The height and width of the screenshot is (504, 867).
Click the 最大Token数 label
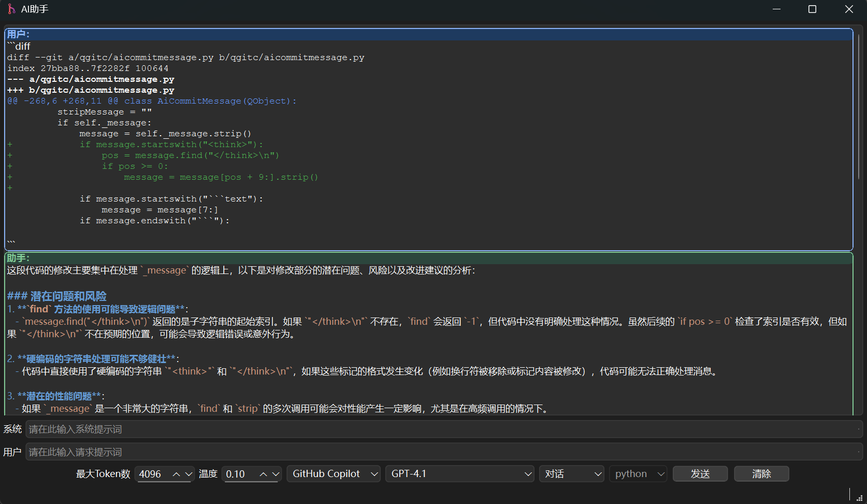(x=103, y=474)
